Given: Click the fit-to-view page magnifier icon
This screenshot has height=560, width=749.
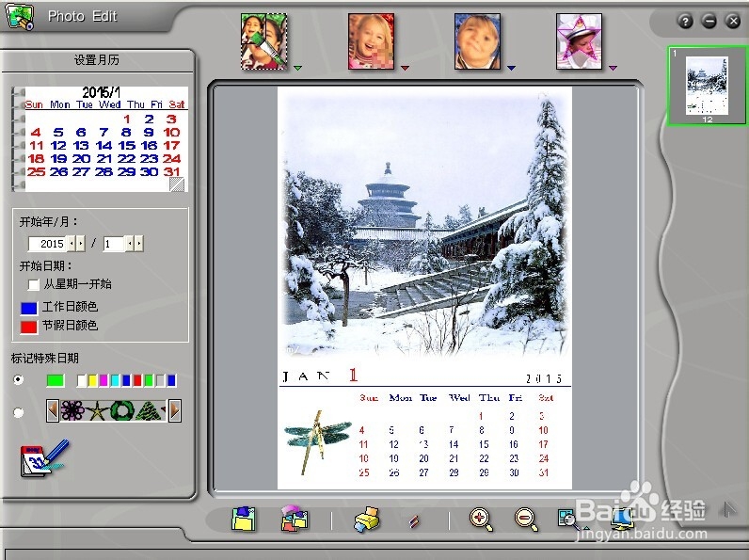Looking at the screenshot, I should 568,519.
